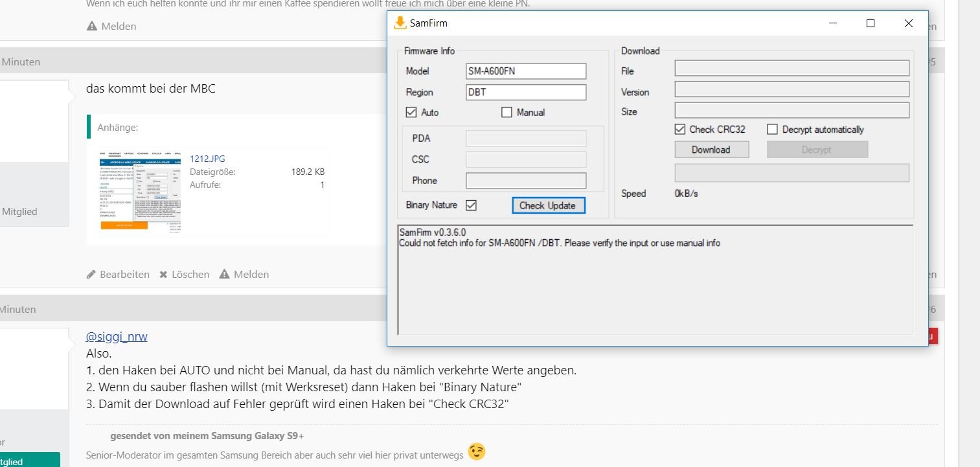Click the disabled Decrypt button

click(817, 150)
